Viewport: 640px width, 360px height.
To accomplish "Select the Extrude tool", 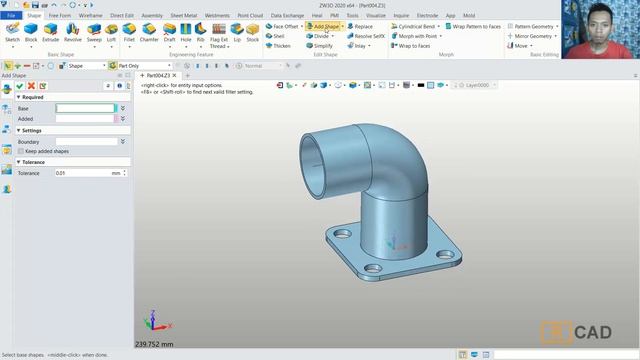I will pyautogui.click(x=51, y=32).
